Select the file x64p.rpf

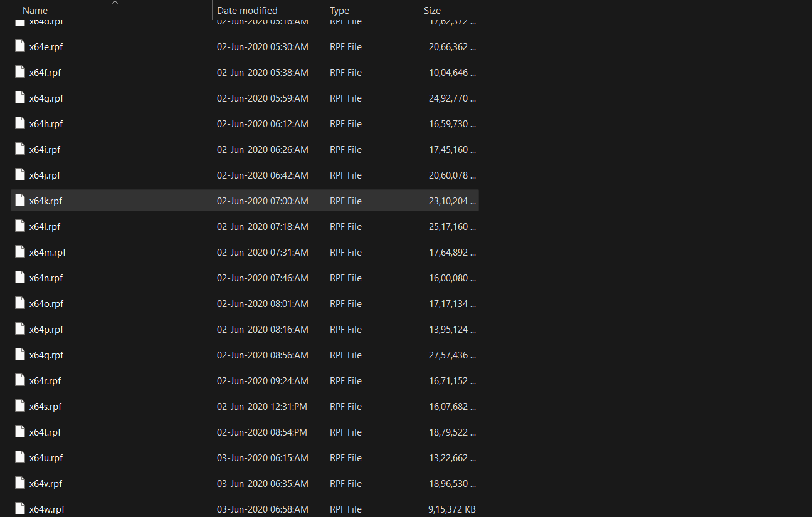[45, 329]
